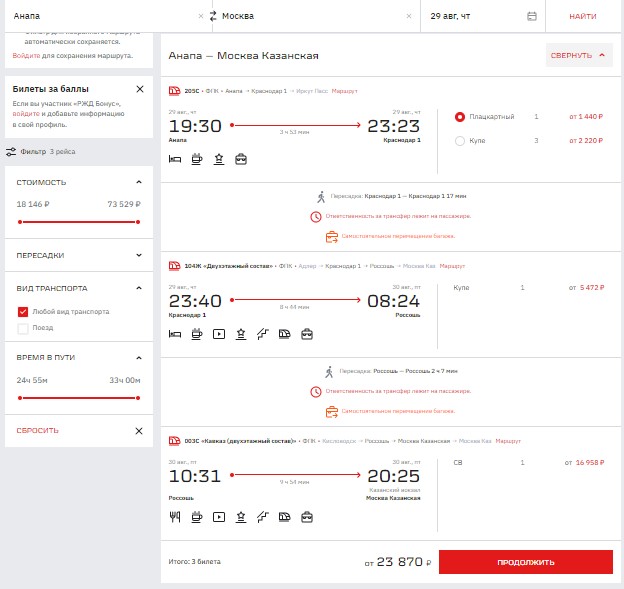Image resolution: width=624 pixels, height=589 pixels.
Task: Click bonus star icon for 19:30 train
Action: point(219,159)
